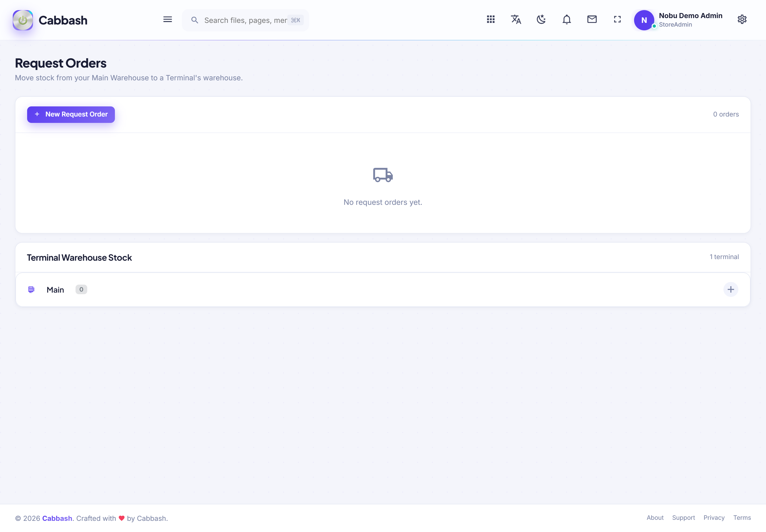Image resolution: width=766 pixels, height=532 pixels.
Task: Click the "No request orders yet." message
Action: click(383, 202)
